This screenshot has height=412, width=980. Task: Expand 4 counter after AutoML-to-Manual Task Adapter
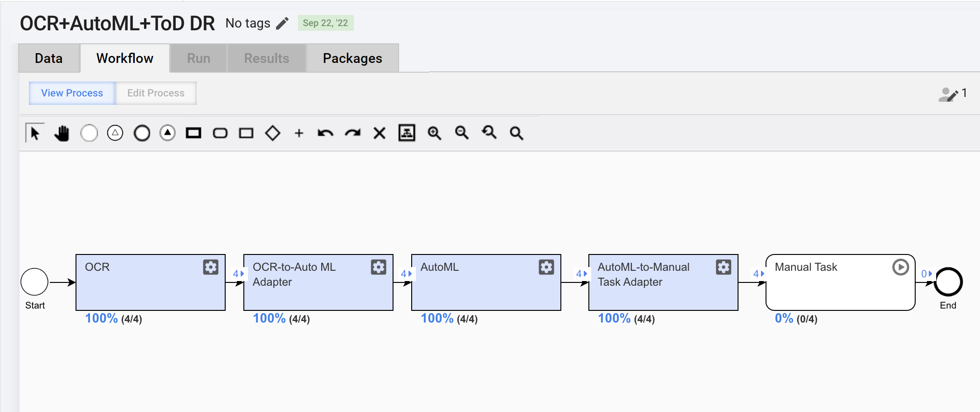pos(759,274)
